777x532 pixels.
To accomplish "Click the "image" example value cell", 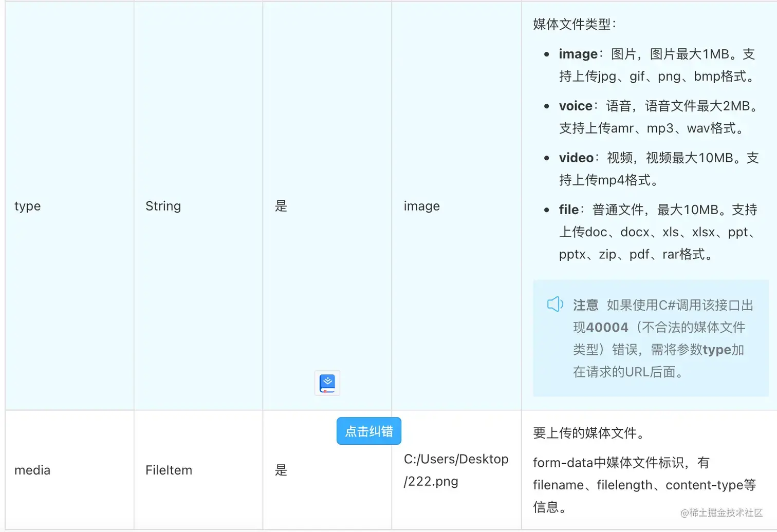I will click(x=421, y=206).
